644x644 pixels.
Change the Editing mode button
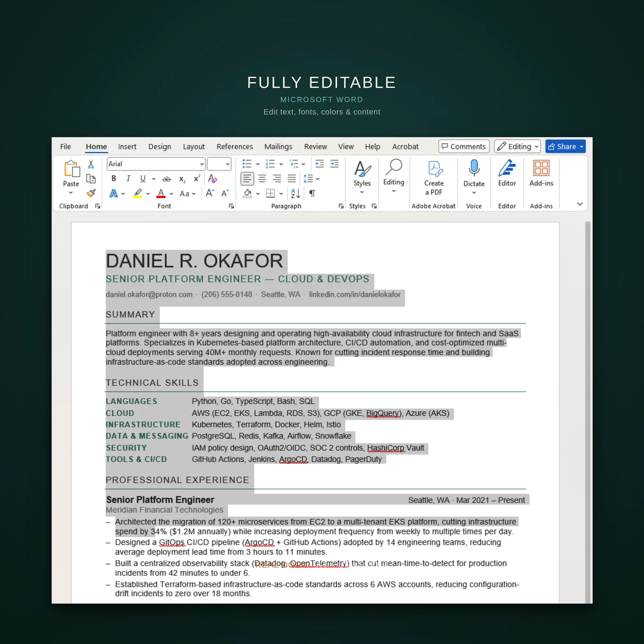(x=517, y=146)
